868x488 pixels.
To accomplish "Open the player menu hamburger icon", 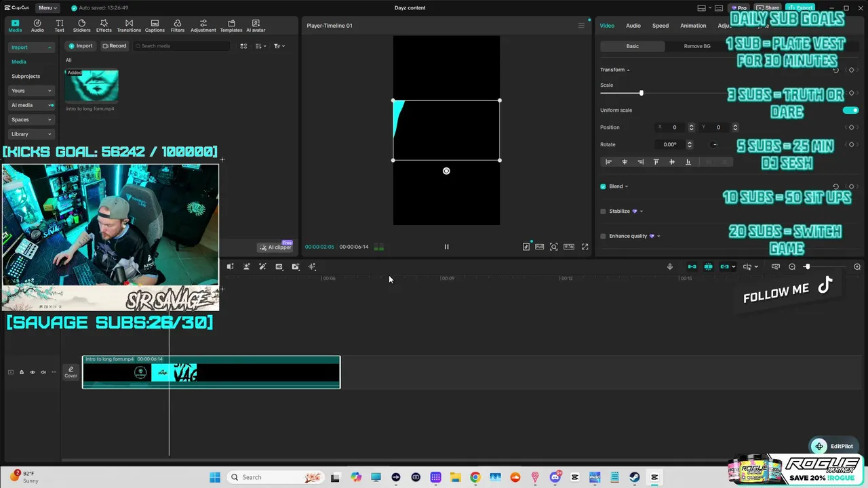I will 580,26.
